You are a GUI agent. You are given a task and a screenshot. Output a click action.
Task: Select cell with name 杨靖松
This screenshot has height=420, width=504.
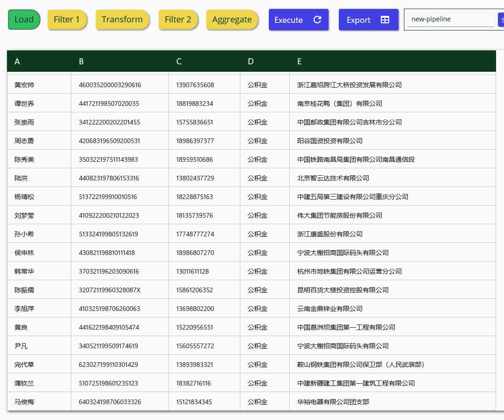point(39,197)
